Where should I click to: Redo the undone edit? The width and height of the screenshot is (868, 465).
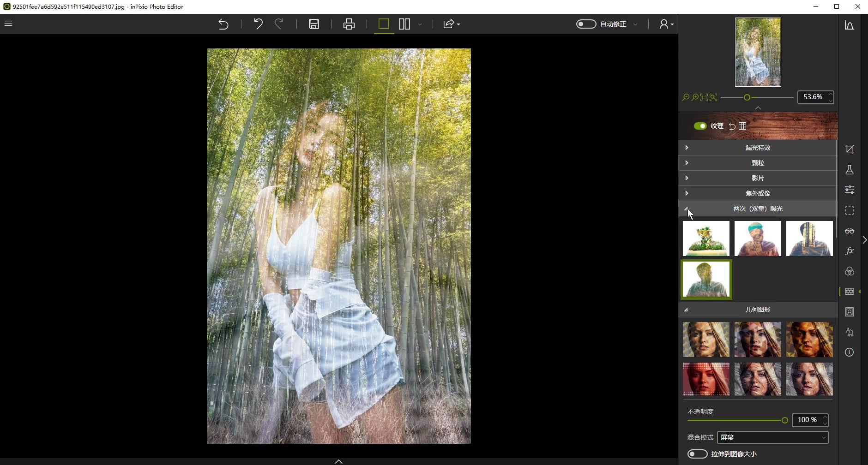[x=279, y=24]
